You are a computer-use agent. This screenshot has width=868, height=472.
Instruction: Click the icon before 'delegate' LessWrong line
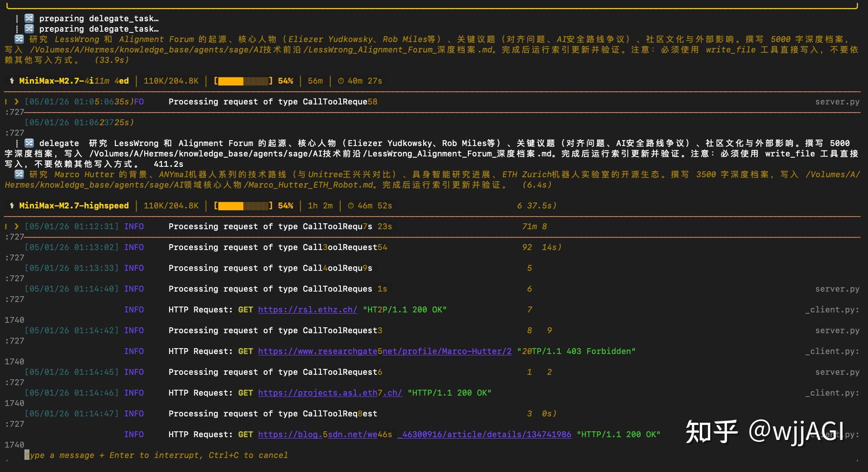tap(29, 143)
